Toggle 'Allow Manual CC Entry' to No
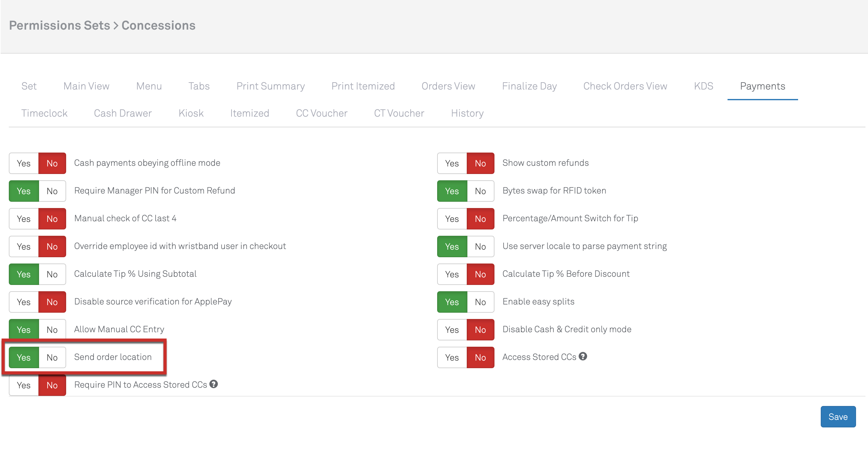This screenshot has width=868, height=452. [x=52, y=328]
